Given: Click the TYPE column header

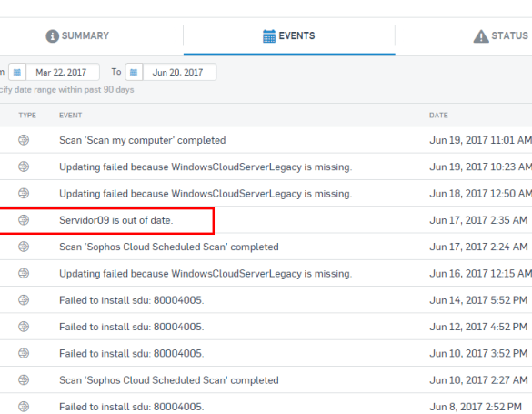Looking at the screenshot, I should [27, 116].
